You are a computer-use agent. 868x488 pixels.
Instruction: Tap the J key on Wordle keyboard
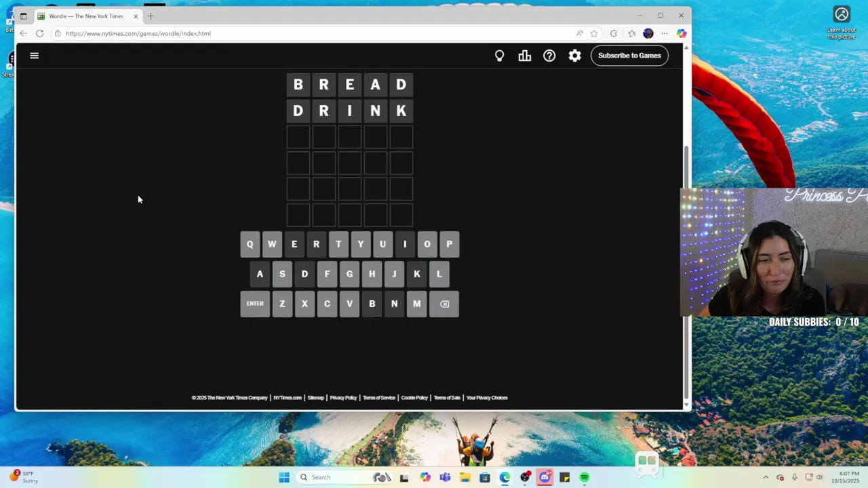394,274
